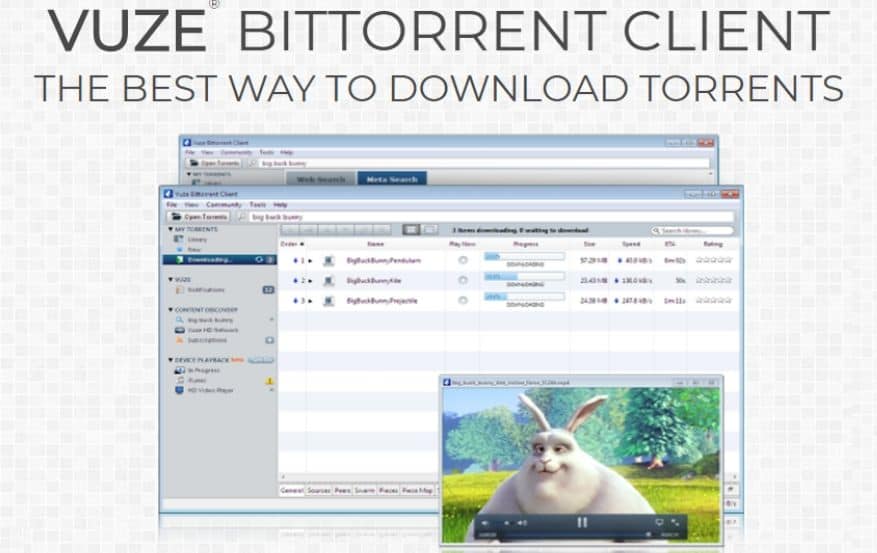Click Play Now circle for BigBuckBunnyProjectile

point(463,300)
